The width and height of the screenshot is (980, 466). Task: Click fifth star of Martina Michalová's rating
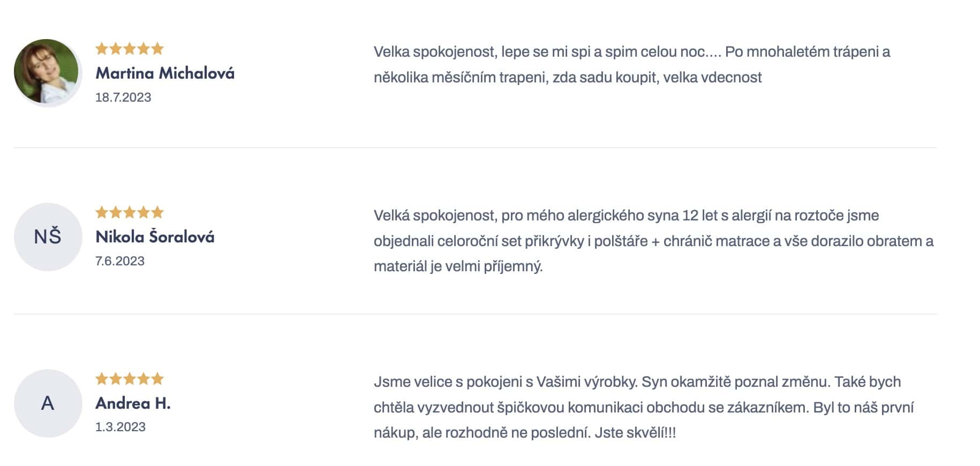click(x=157, y=49)
